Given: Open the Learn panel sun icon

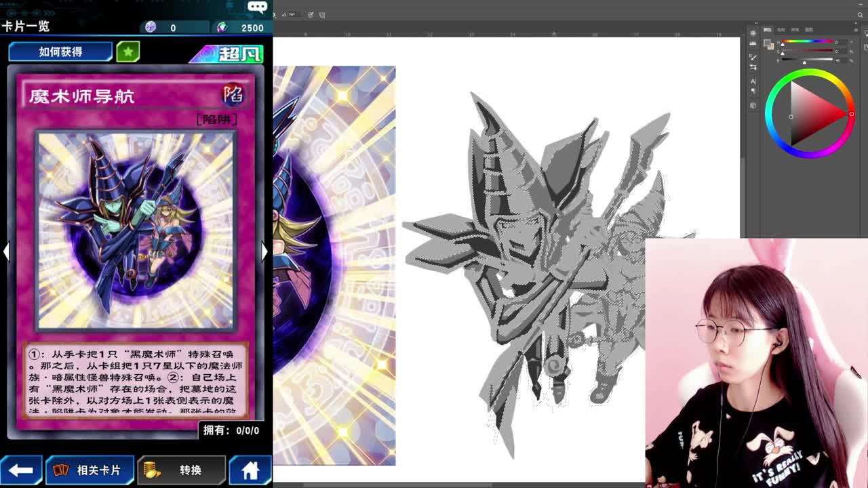Looking at the screenshot, I should (x=753, y=33).
